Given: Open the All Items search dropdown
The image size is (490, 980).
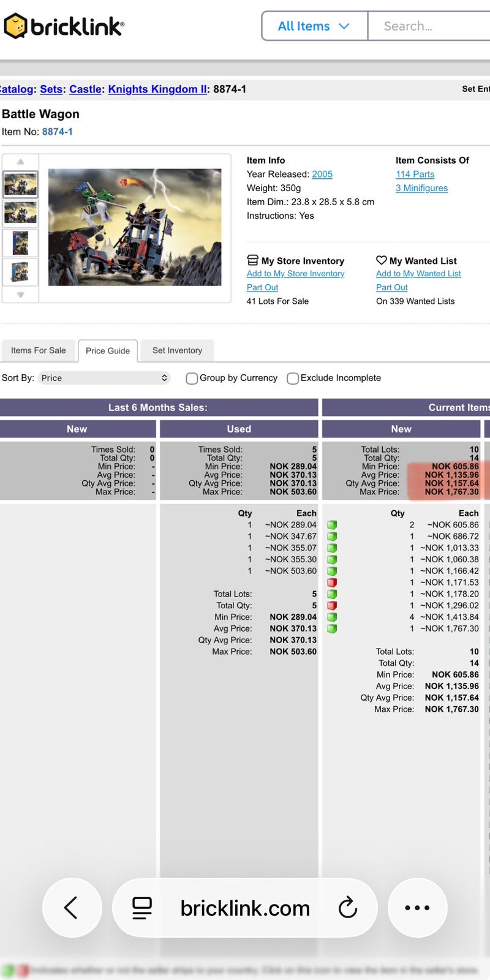Looking at the screenshot, I should [314, 26].
